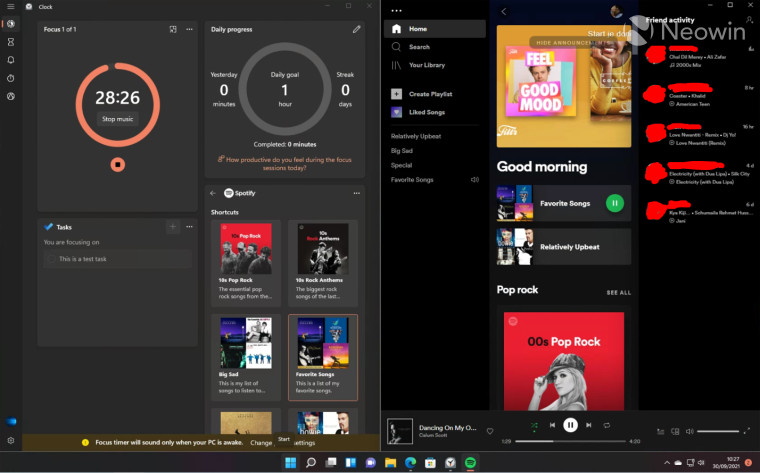Open Connect to a device in Spotify

(x=675, y=431)
